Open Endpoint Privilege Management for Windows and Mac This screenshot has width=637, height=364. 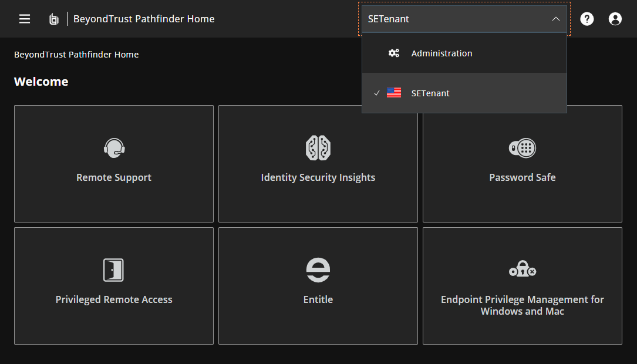(x=523, y=286)
